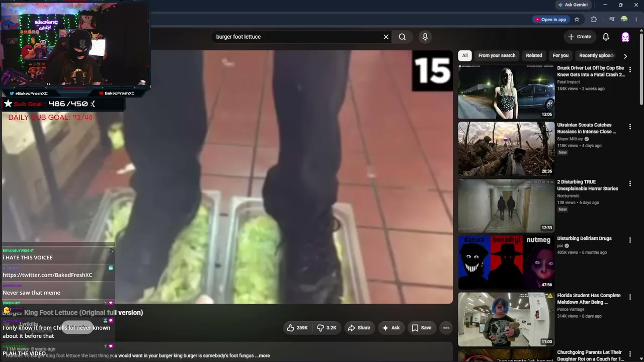Click the Ask button under the video
The image size is (644, 362).
(391, 328)
